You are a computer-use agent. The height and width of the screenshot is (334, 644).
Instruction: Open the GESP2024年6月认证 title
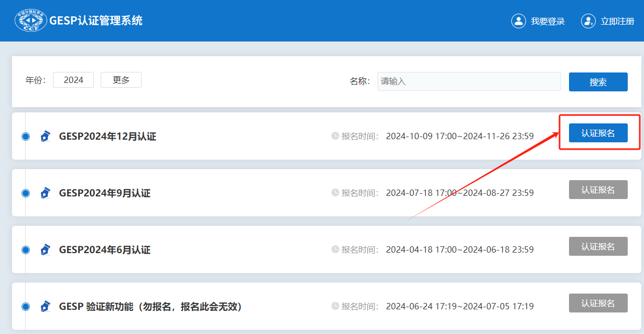105,250
